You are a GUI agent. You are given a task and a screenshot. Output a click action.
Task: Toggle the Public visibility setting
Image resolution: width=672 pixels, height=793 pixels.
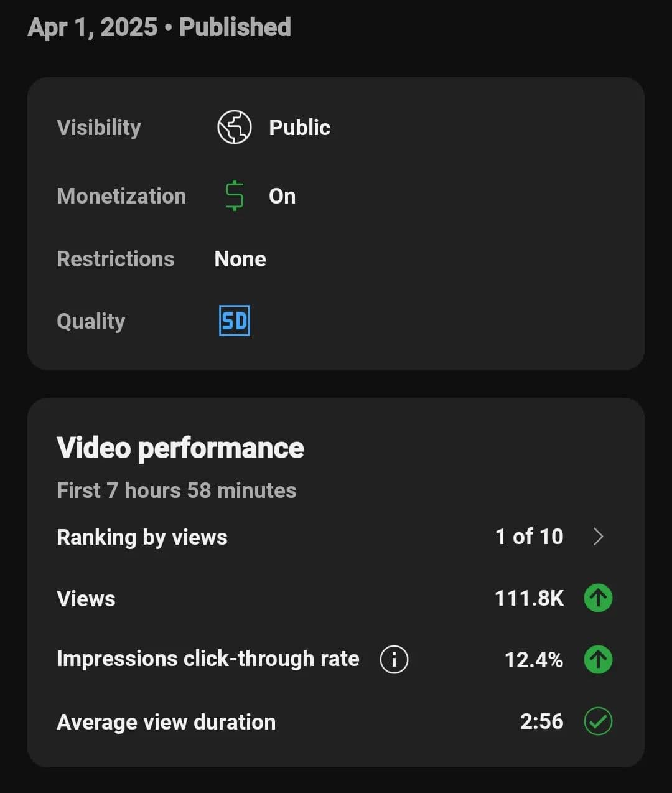299,127
